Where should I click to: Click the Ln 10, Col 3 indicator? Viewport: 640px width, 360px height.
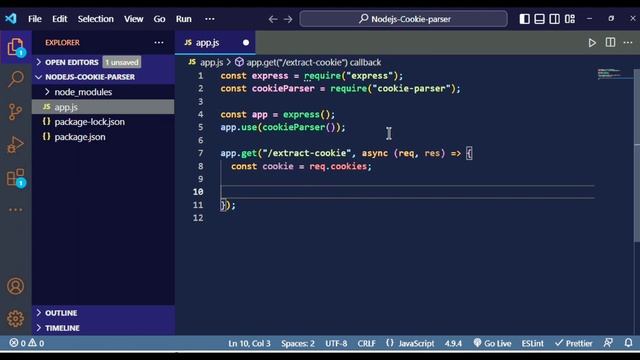coord(249,343)
